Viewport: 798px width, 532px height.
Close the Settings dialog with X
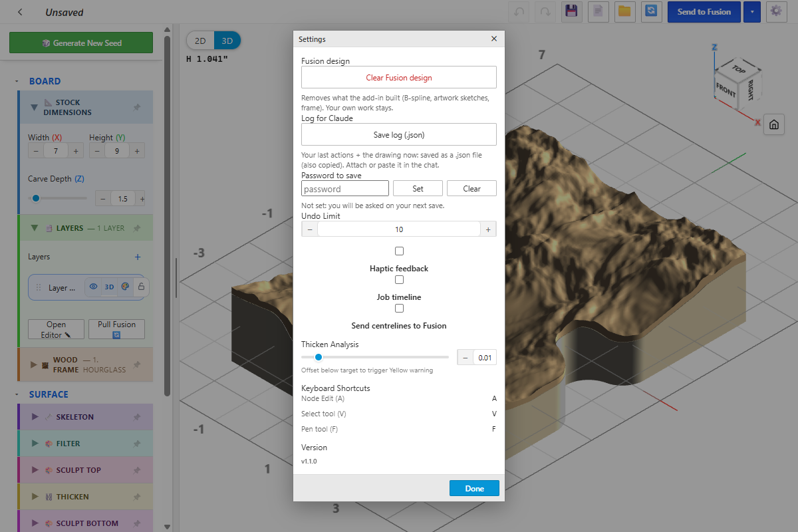494,39
